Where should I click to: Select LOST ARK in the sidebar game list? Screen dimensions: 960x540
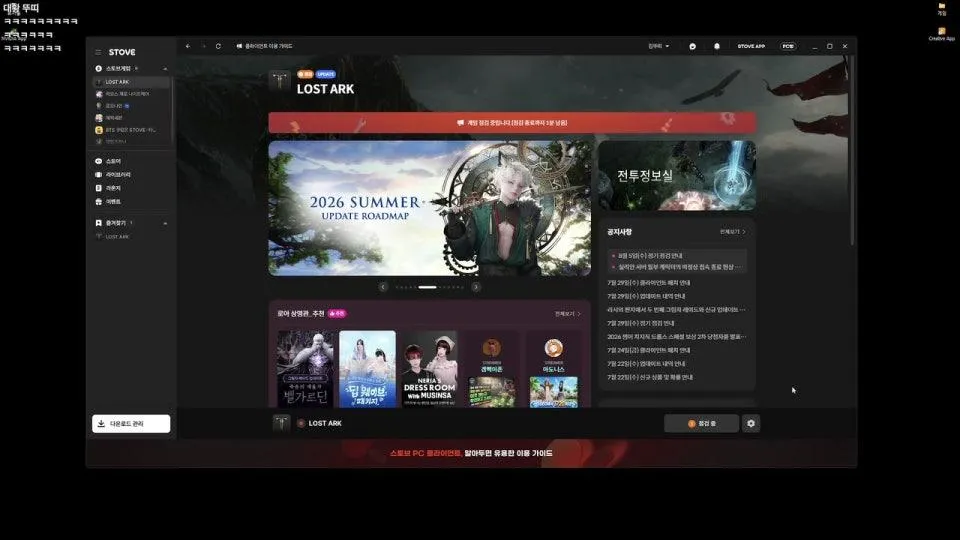(x=131, y=82)
